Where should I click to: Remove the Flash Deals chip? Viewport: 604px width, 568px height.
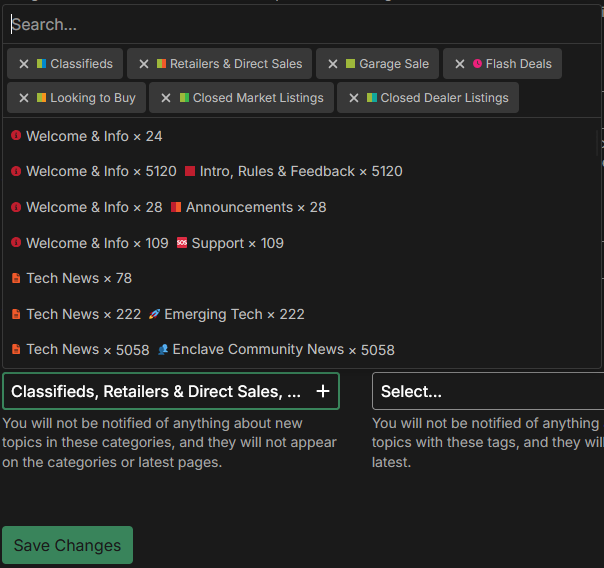pos(460,64)
